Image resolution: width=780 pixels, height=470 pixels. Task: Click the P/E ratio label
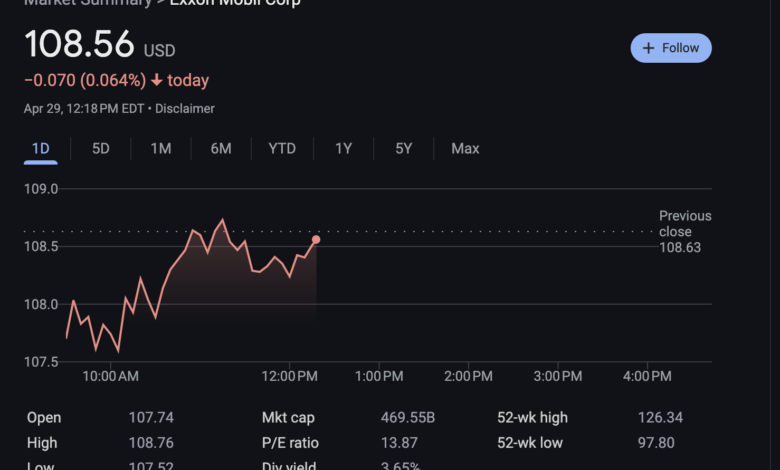tap(290, 443)
